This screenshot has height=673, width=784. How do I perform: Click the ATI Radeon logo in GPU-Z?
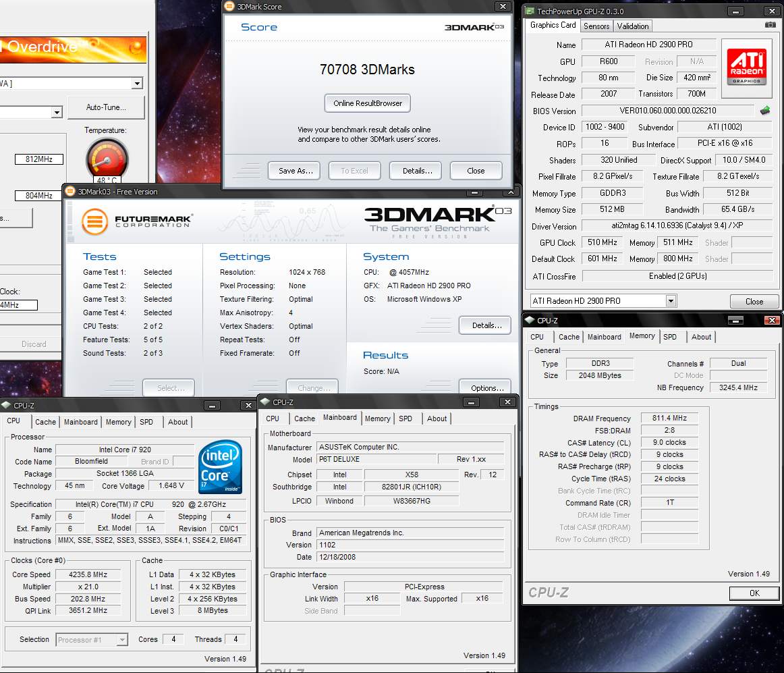coord(746,67)
